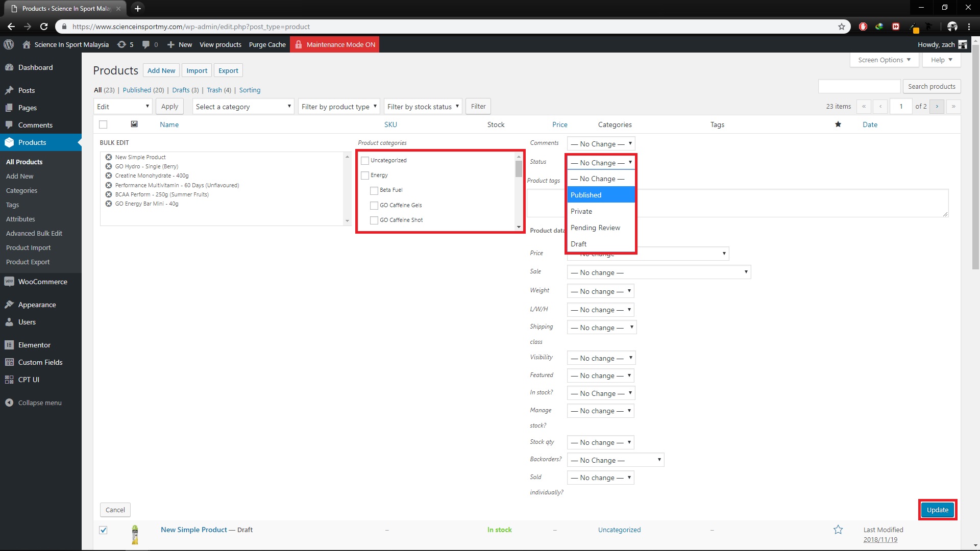Choose Draft in the Status dropdown list
Screen dimensions: 980x551
point(601,244)
